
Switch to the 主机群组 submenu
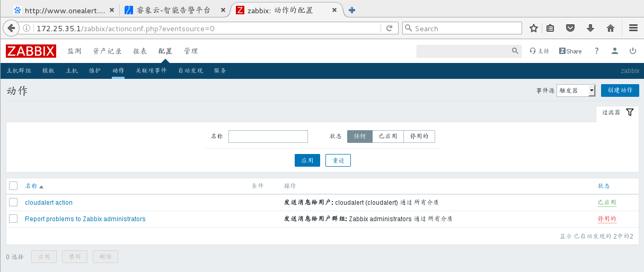[x=19, y=70]
